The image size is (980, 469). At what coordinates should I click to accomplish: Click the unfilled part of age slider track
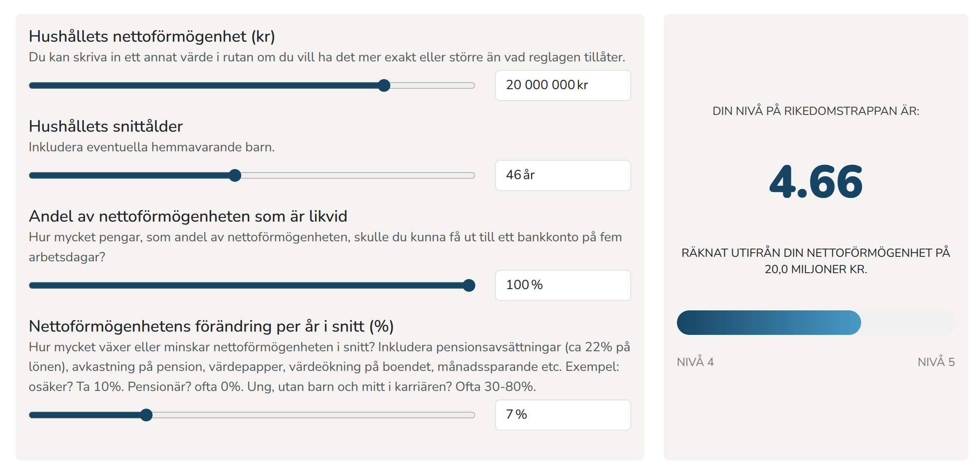point(355,175)
